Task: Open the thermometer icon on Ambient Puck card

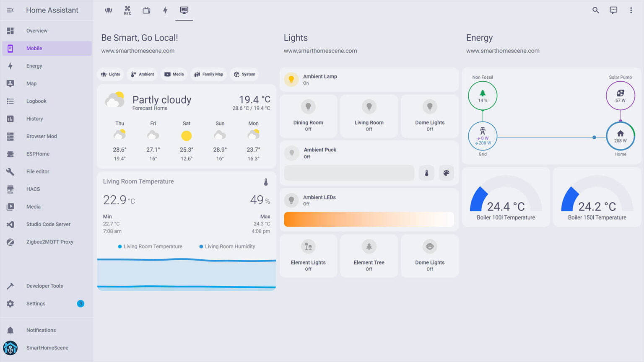Action: pyautogui.click(x=426, y=173)
